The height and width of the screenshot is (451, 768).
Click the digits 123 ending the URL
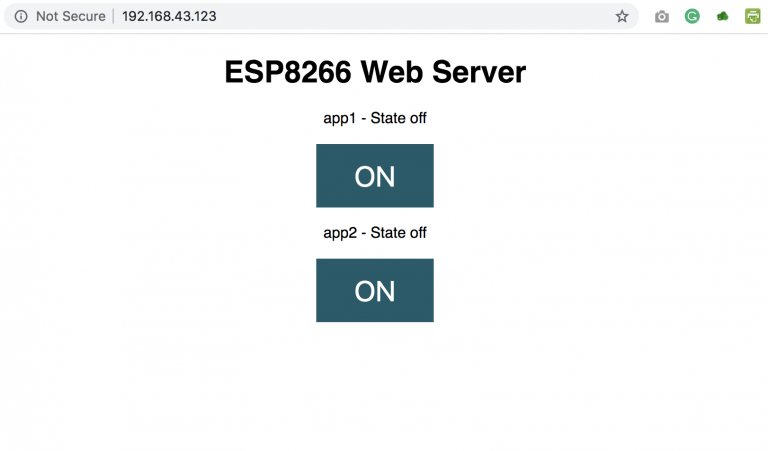tap(205, 17)
